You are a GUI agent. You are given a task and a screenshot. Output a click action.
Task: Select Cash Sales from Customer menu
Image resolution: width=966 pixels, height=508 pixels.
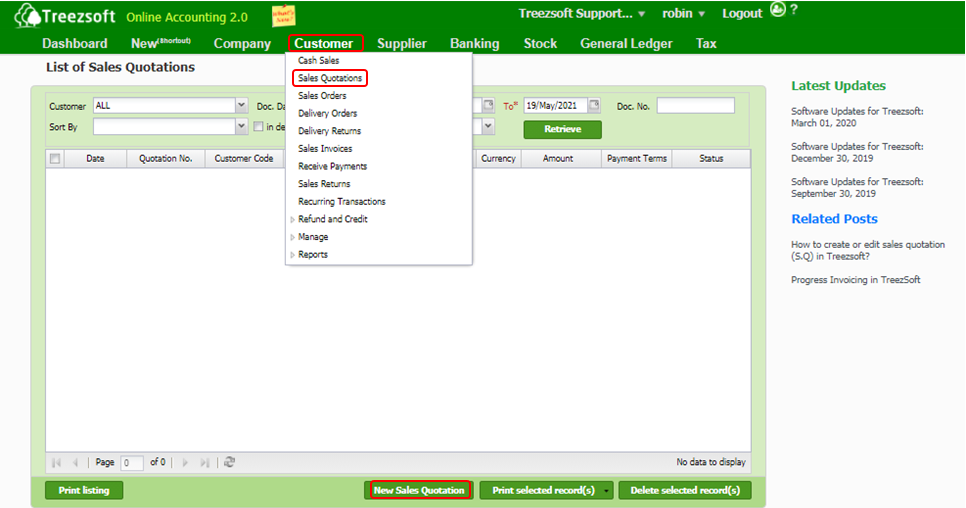[319, 60]
